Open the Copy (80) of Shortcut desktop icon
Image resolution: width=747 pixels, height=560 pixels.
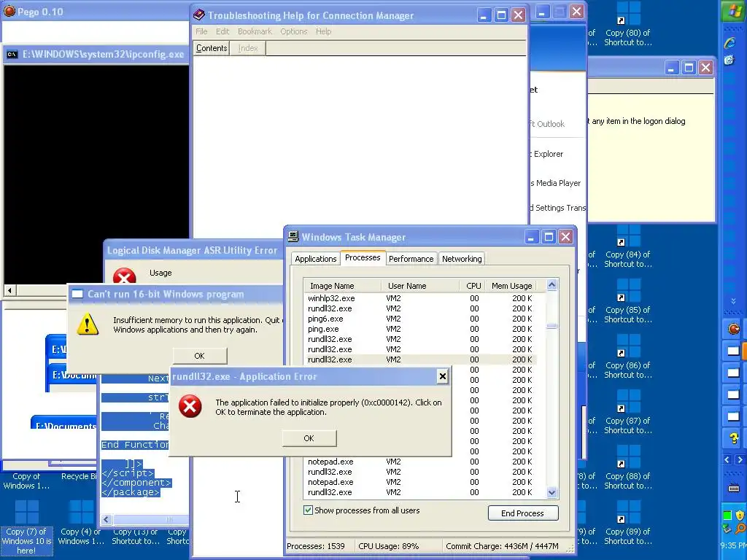point(628,24)
